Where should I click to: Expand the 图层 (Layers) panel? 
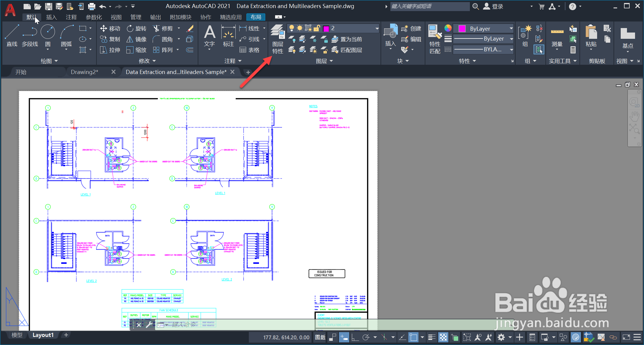324,61
